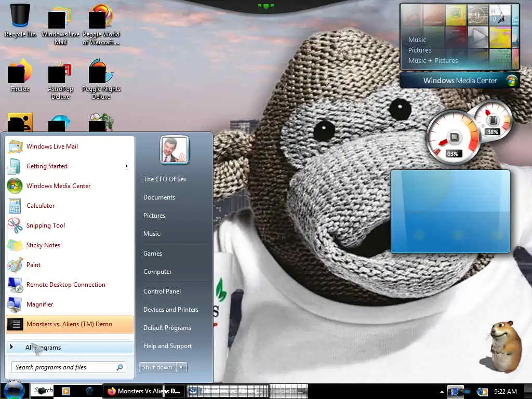This screenshot has height=399, width=532.
Task: Open Control Panel link
Action: tap(162, 291)
